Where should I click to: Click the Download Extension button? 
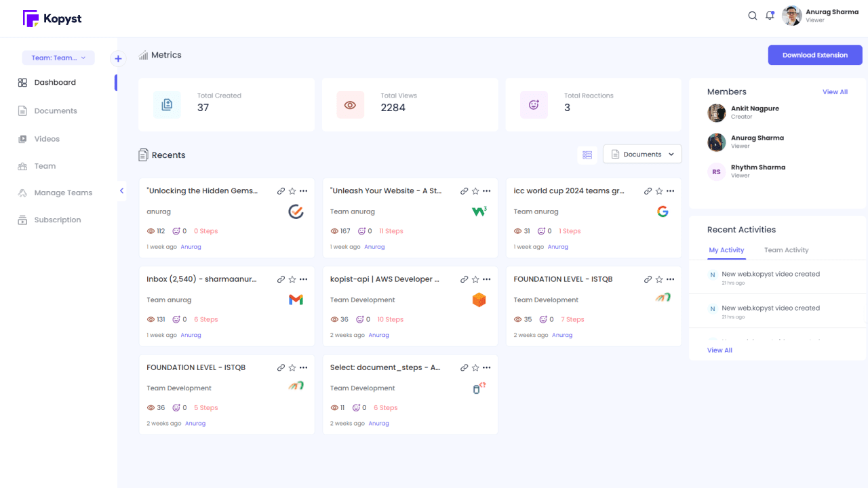(x=814, y=55)
